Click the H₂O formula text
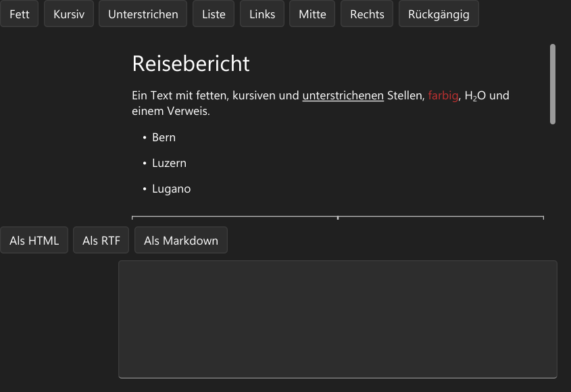This screenshot has width=571, height=392. pos(475,96)
